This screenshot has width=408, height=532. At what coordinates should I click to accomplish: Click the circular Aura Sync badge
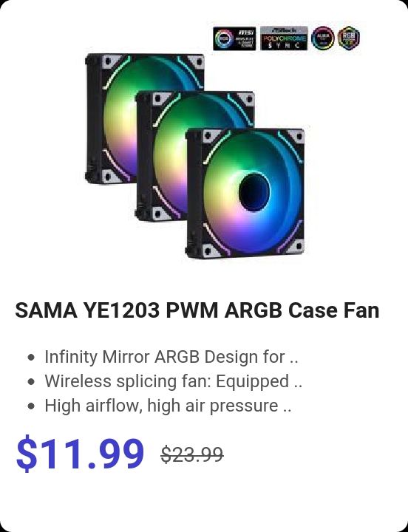tap(322, 38)
